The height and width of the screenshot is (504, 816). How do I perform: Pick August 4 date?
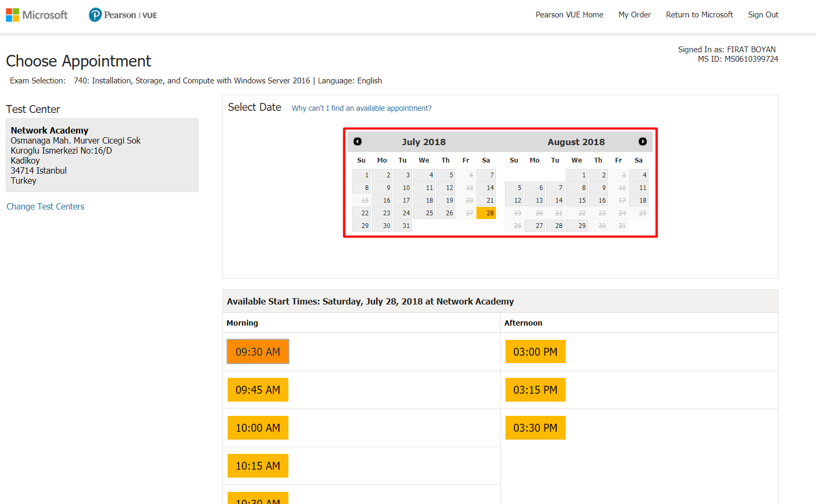[x=639, y=175]
